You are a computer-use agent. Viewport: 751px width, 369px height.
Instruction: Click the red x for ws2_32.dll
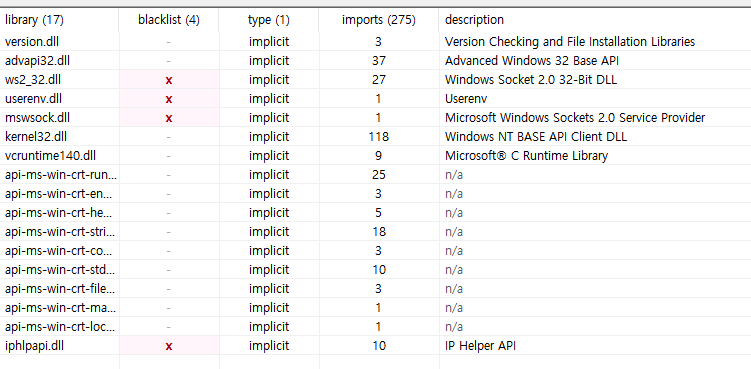pyautogui.click(x=169, y=81)
